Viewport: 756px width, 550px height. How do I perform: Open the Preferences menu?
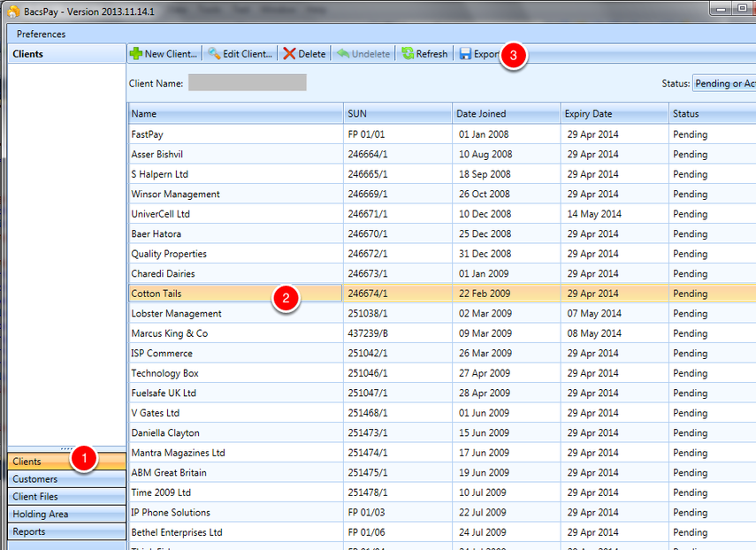pos(41,34)
